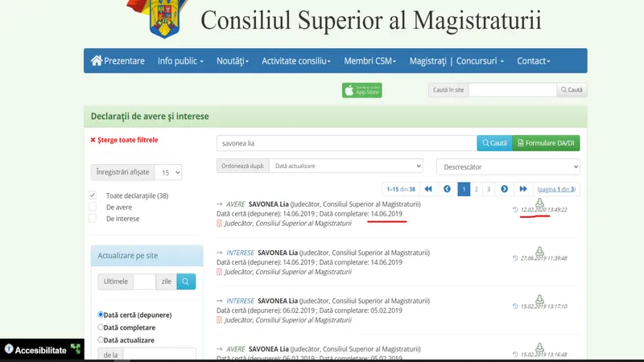
Task: Download the INTERESE declaration dated 27.06.2019
Action: tap(539, 251)
